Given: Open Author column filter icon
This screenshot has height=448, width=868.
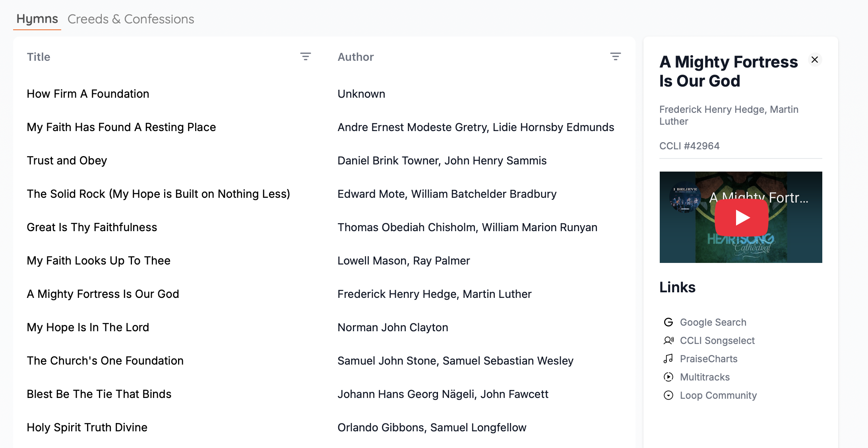Looking at the screenshot, I should [615, 57].
